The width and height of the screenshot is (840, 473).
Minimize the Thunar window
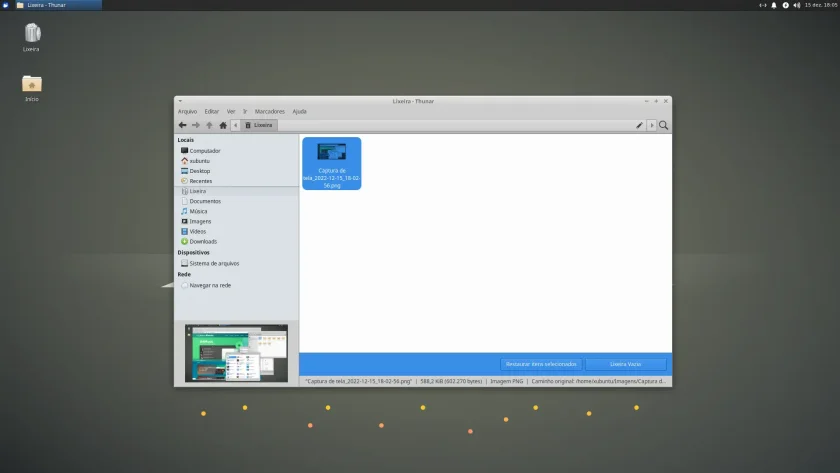point(647,101)
